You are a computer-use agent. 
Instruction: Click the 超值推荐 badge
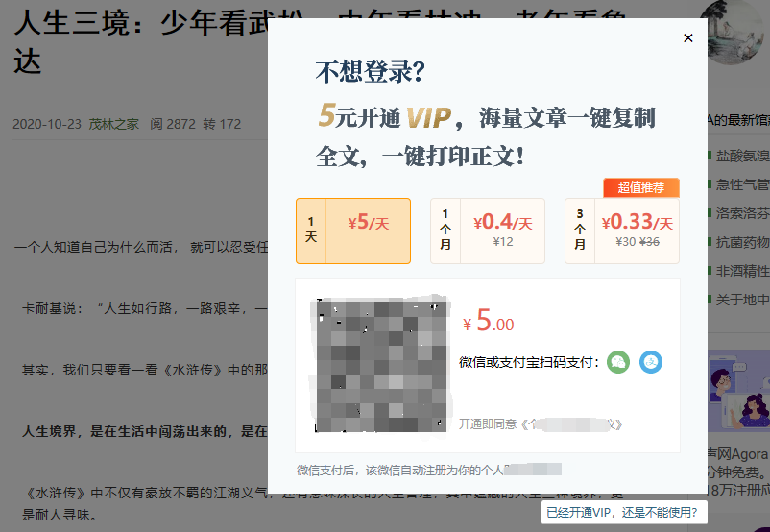click(x=640, y=187)
